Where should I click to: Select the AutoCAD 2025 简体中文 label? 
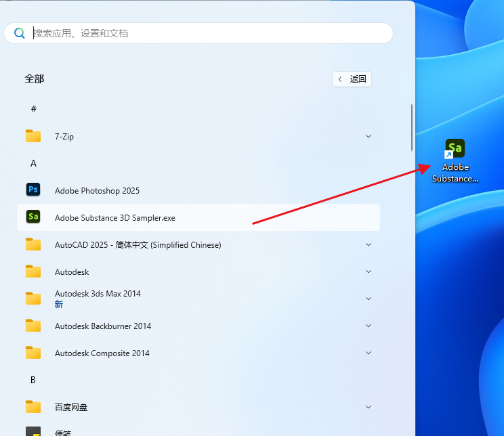[x=138, y=245]
